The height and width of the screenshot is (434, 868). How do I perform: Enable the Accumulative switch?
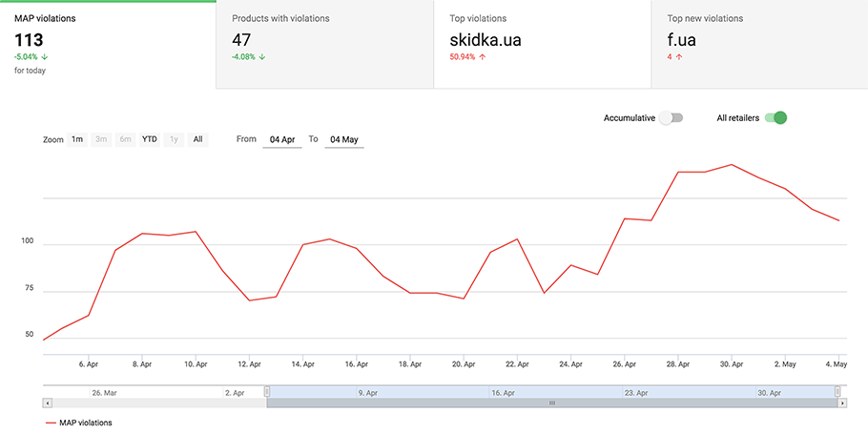click(672, 118)
